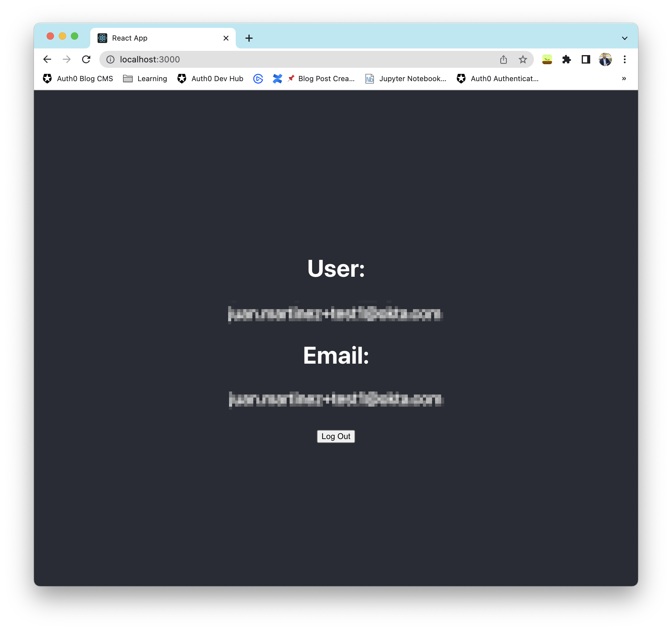Click the Auth0 Blog CMS bookmark

click(77, 78)
